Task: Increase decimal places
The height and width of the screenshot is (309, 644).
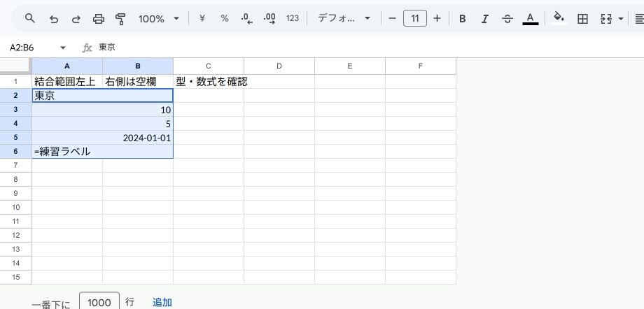Action: click(269, 18)
